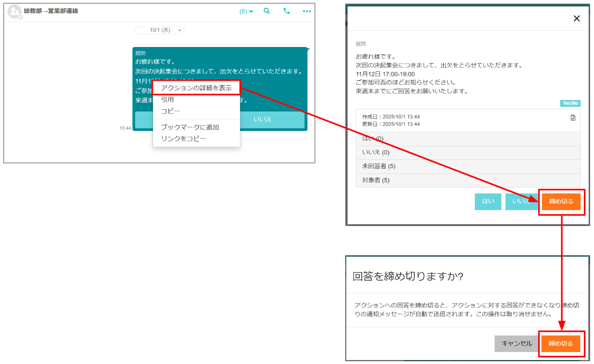Click リンクをコピー in the context menu

(183, 139)
